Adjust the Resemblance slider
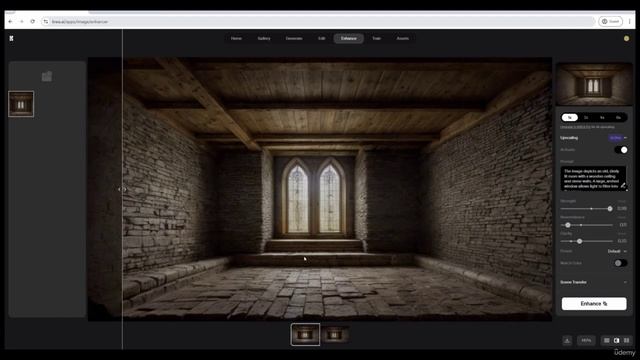 (587, 225)
